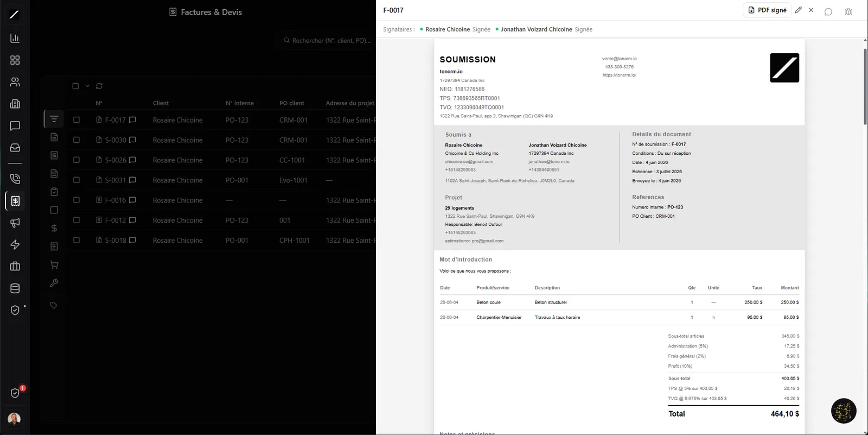
Task: Select the shopping cart icon in secondary sidebar
Action: pyautogui.click(x=54, y=264)
